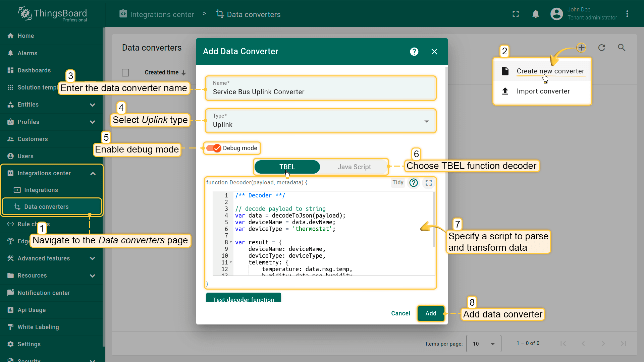Screen dimensions: 644x362
Task: Click Cancel in the dialog
Action: [x=400, y=313]
